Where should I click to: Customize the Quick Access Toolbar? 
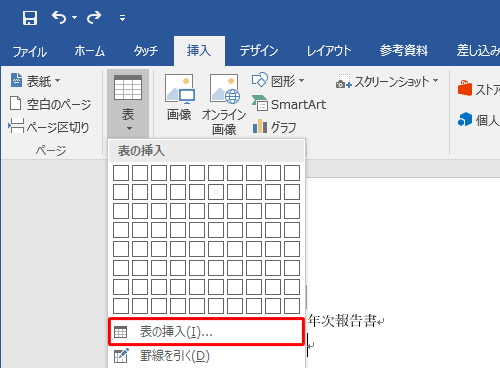pyautogui.click(x=122, y=18)
